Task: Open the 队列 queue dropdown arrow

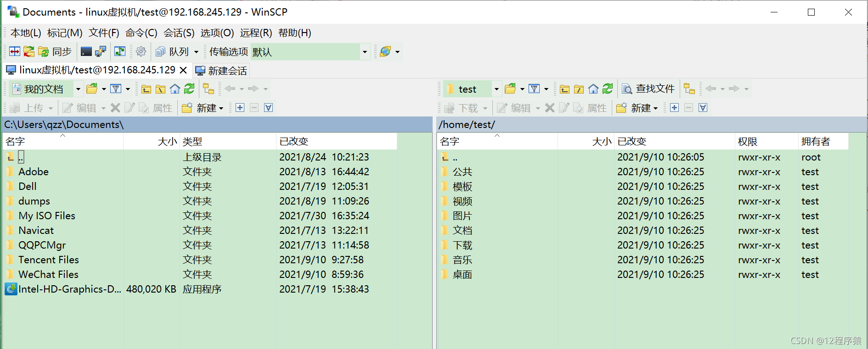Action: [x=196, y=52]
